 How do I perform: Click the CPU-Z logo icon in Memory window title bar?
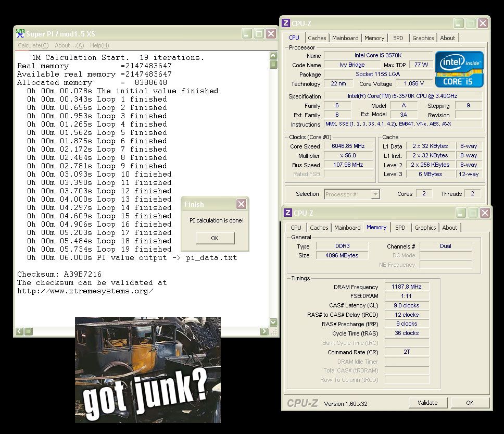288,213
